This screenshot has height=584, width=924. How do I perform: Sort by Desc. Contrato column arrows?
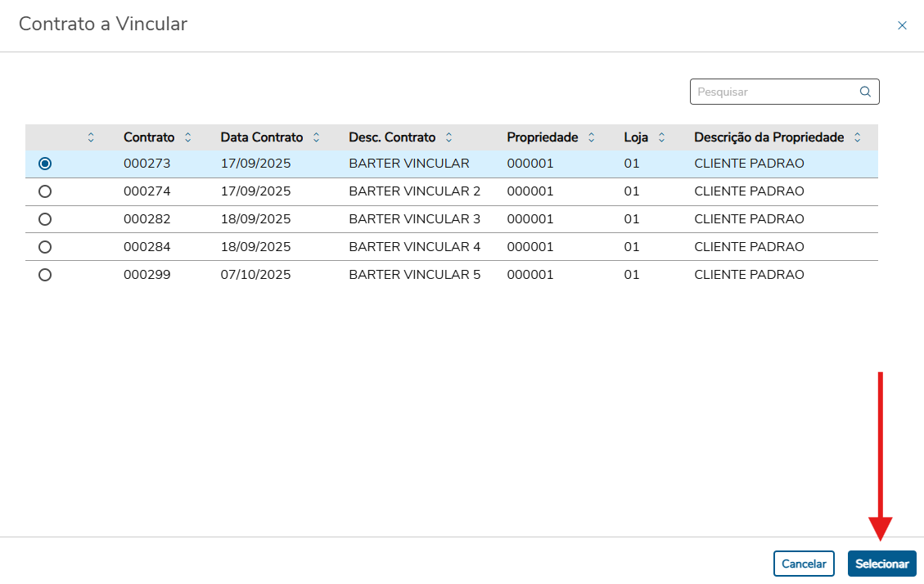click(x=449, y=137)
